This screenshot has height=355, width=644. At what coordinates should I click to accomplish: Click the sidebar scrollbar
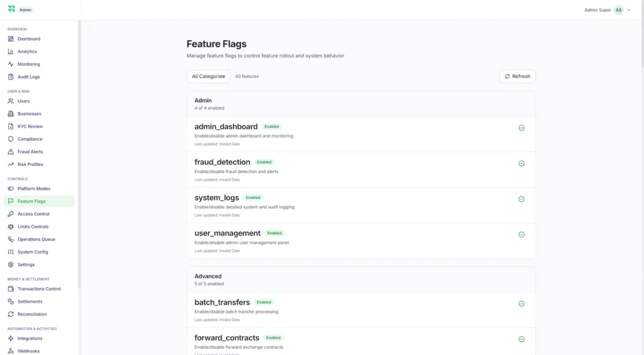click(79, 154)
